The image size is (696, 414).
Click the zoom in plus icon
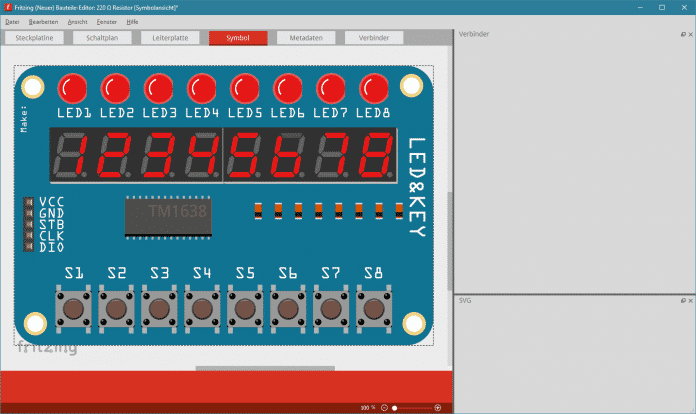[438, 408]
